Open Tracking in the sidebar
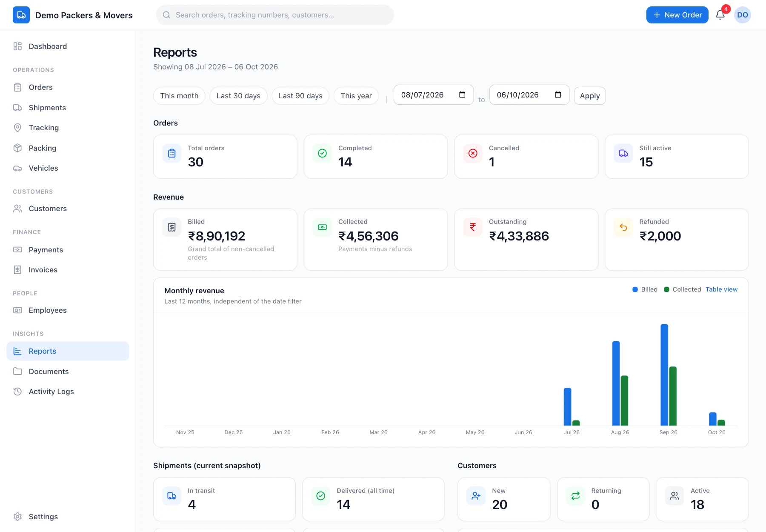766x532 pixels. [68, 128]
